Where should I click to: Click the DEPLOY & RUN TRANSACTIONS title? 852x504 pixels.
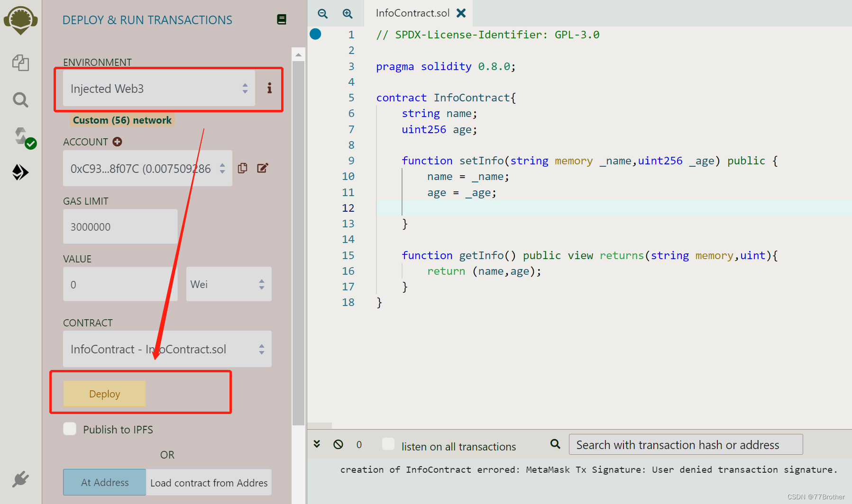tap(147, 20)
